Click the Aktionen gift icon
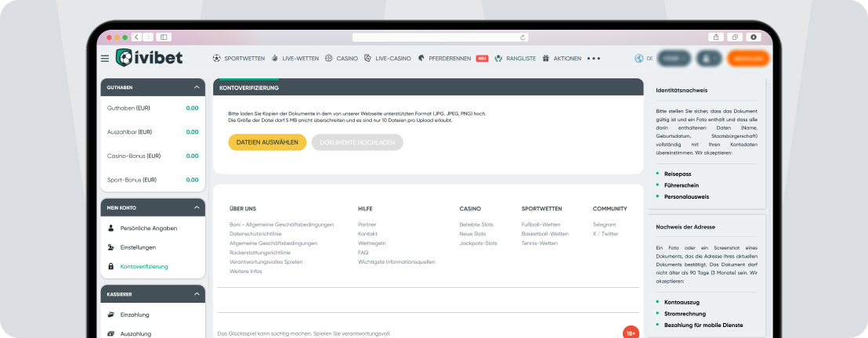 tap(546, 58)
